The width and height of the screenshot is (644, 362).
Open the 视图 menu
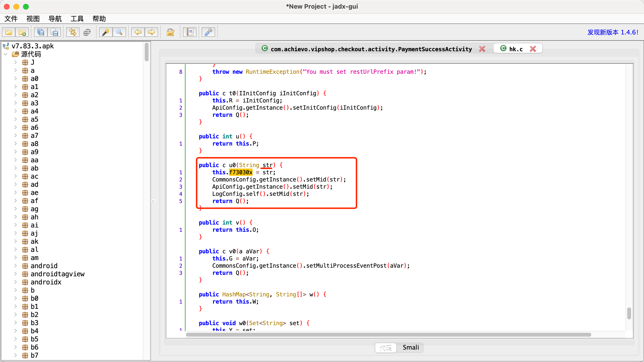click(33, 19)
